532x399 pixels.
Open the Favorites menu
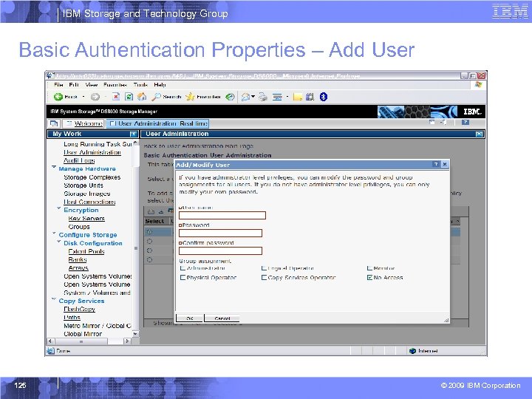pos(115,85)
